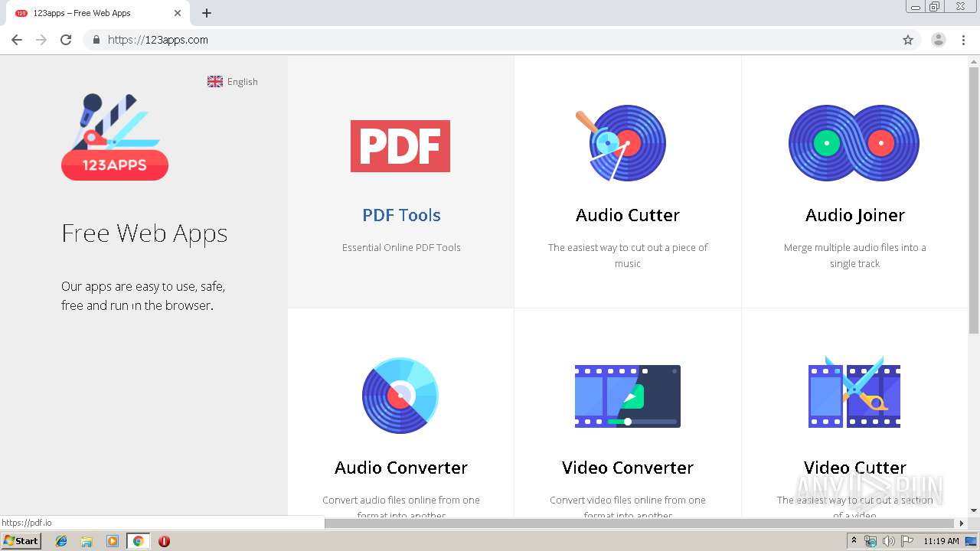Go back in browser history

(17, 40)
